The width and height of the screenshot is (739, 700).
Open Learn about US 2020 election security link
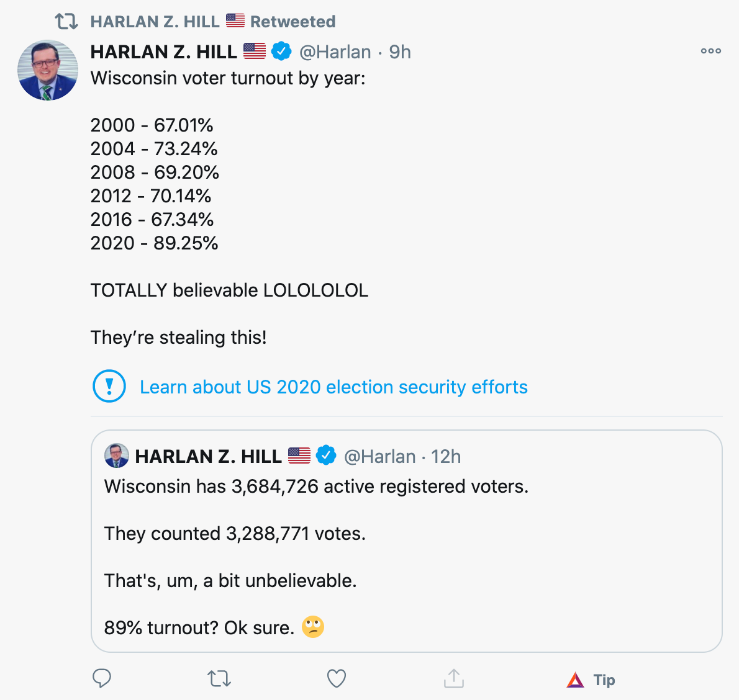coord(333,387)
